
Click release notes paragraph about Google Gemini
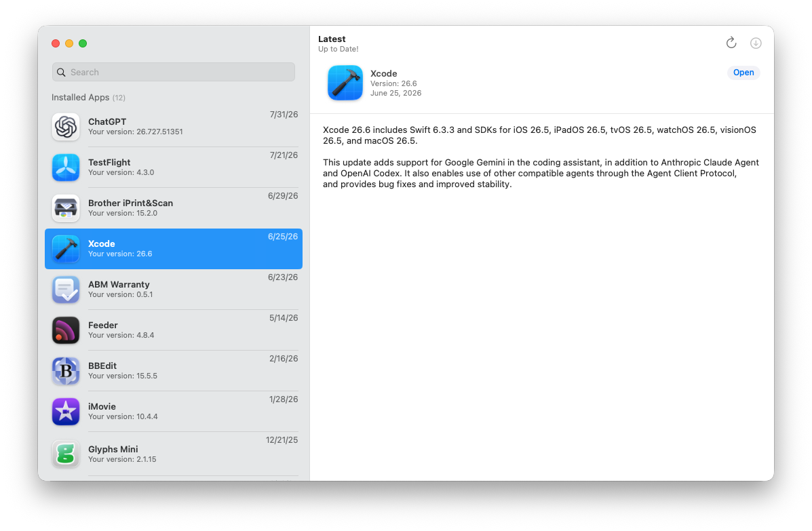pos(541,174)
